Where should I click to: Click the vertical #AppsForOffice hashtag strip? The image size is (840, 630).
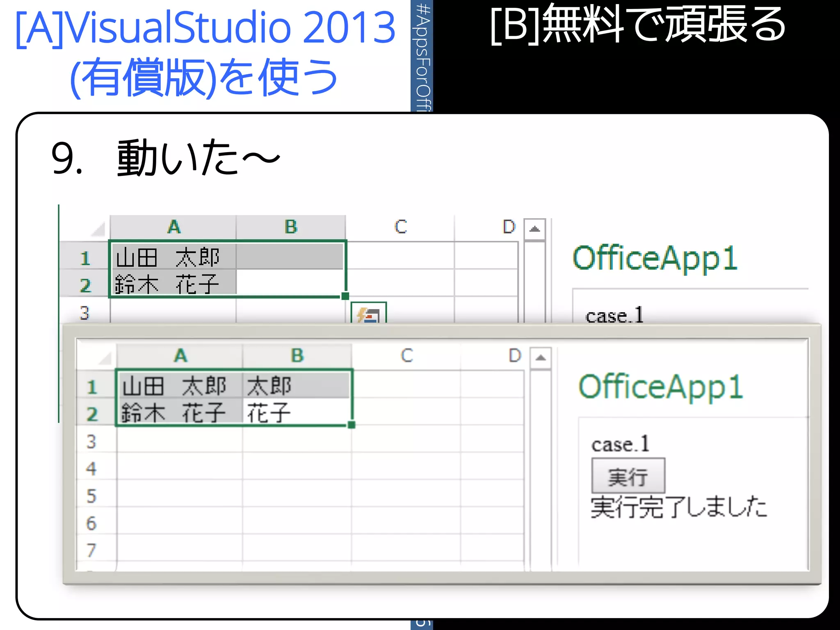[x=422, y=56]
